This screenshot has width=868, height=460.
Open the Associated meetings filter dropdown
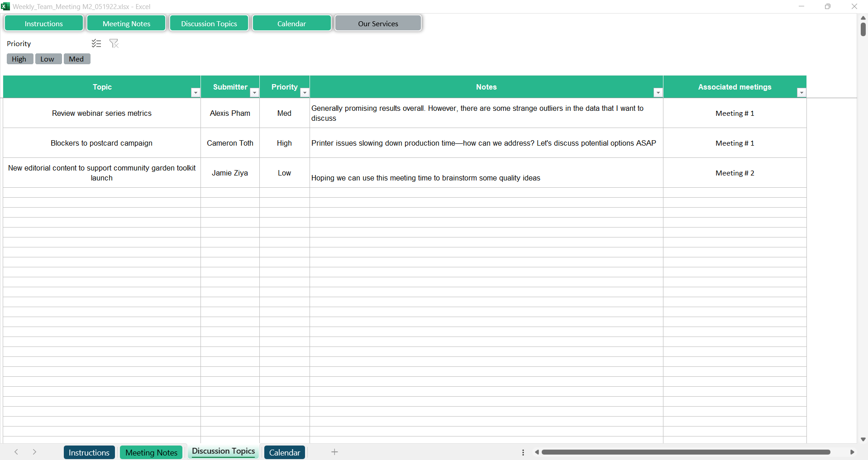click(801, 93)
